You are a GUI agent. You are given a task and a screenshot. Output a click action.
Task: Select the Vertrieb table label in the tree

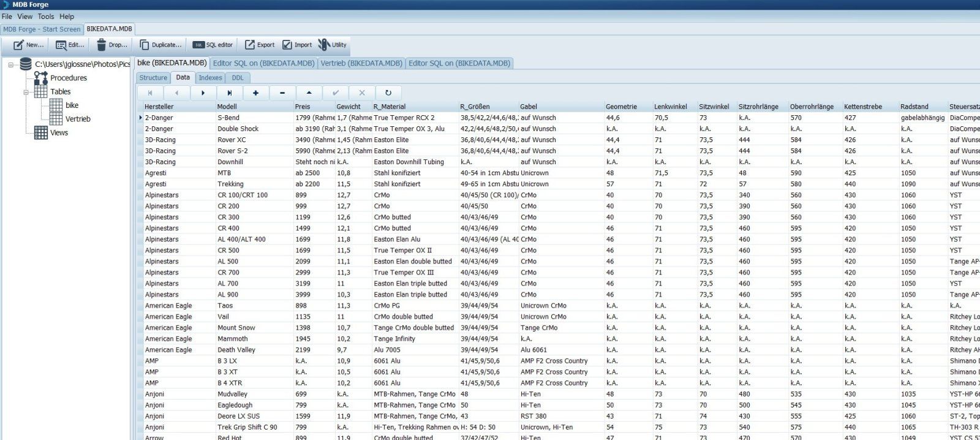point(78,119)
